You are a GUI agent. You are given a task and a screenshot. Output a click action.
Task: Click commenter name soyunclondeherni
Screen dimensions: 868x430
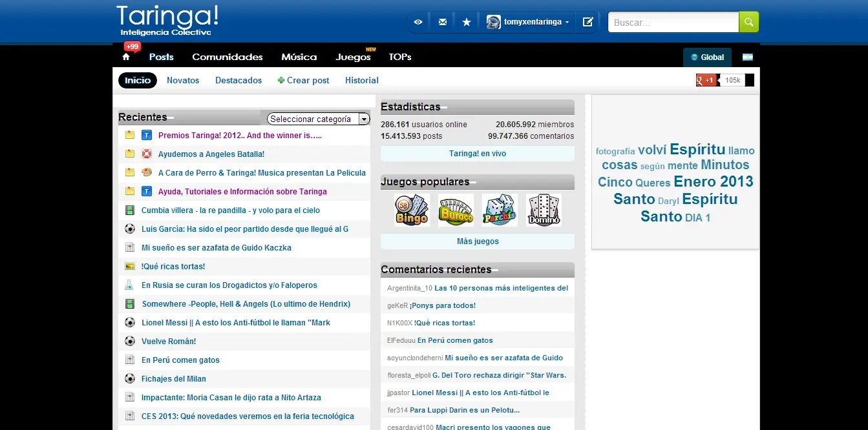click(x=415, y=358)
